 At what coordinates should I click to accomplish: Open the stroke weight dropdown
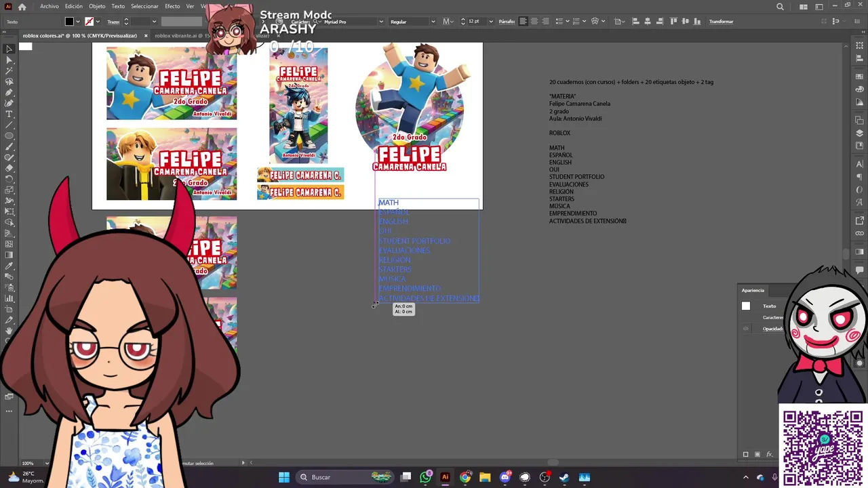click(x=154, y=22)
